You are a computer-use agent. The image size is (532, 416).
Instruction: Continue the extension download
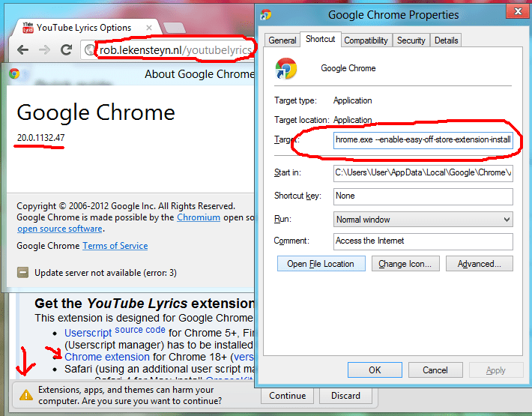(x=288, y=396)
